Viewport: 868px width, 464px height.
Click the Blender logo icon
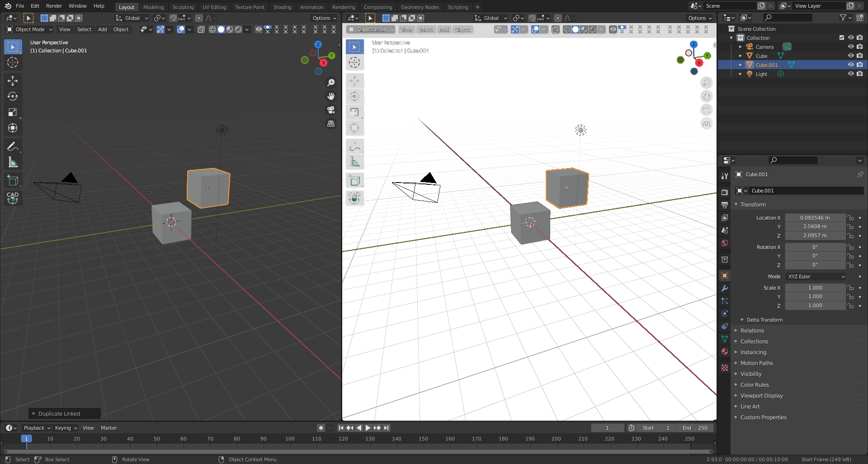tap(8, 6)
